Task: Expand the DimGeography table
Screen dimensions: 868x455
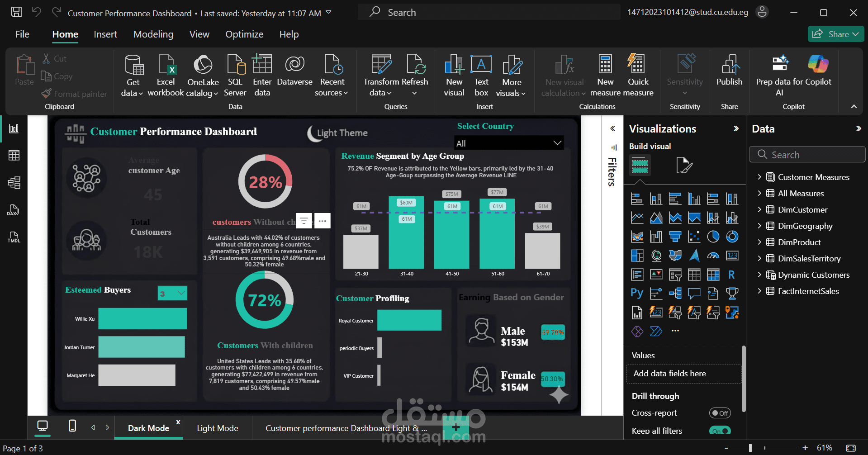Action: tap(759, 226)
